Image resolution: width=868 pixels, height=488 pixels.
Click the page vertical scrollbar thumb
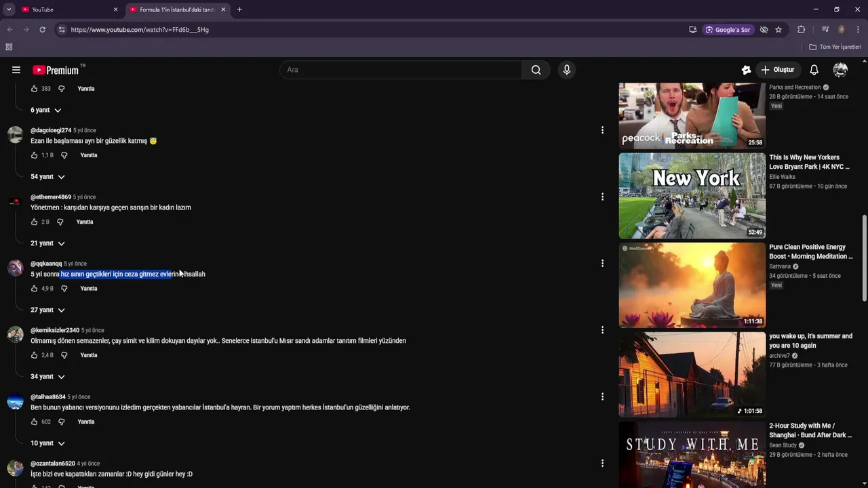tap(864, 258)
